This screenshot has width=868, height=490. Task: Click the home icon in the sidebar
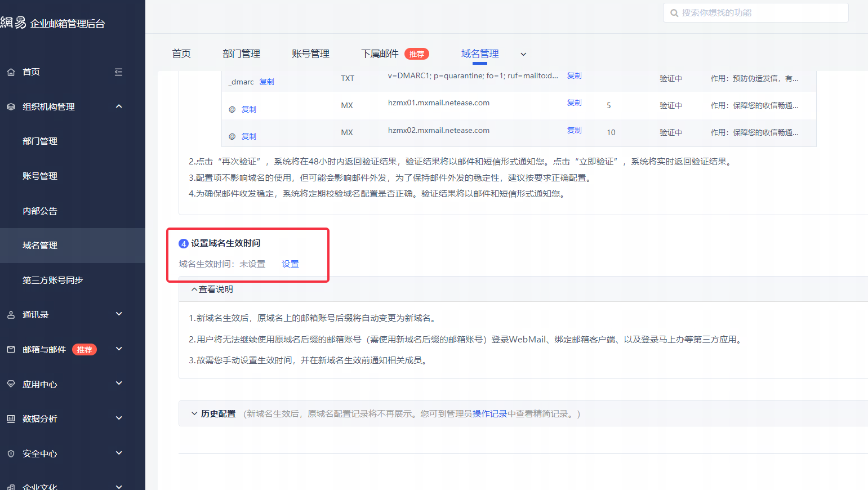click(x=11, y=72)
